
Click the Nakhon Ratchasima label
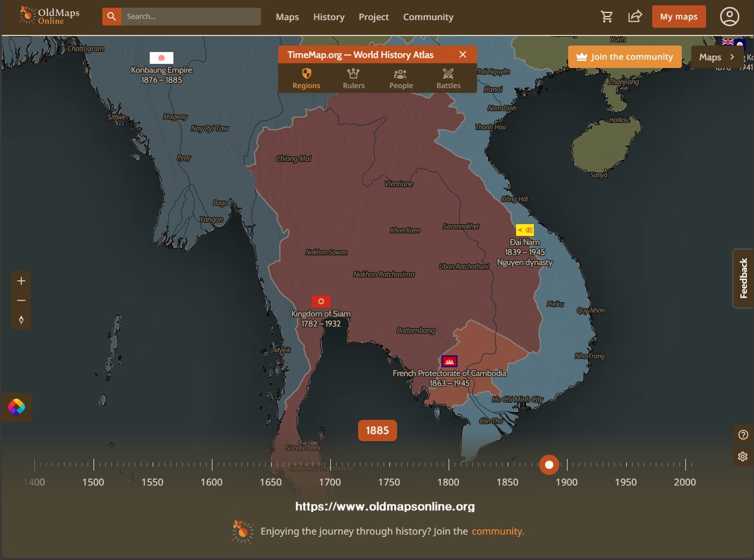pyautogui.click(x=384, y=274)
